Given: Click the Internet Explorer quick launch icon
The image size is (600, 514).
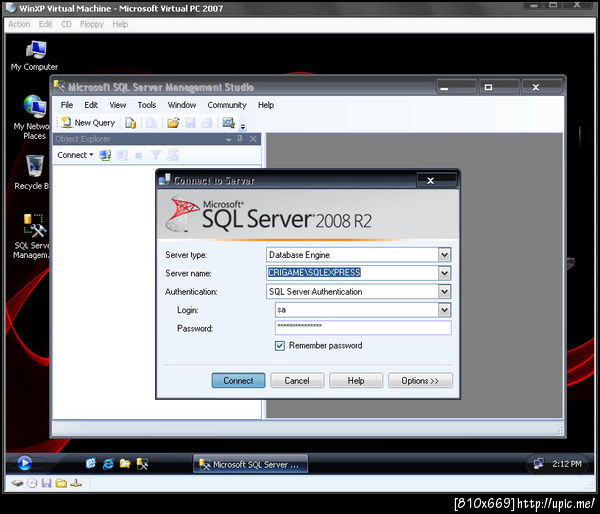Looking at the screenshot, I should (x=108, y=464).
